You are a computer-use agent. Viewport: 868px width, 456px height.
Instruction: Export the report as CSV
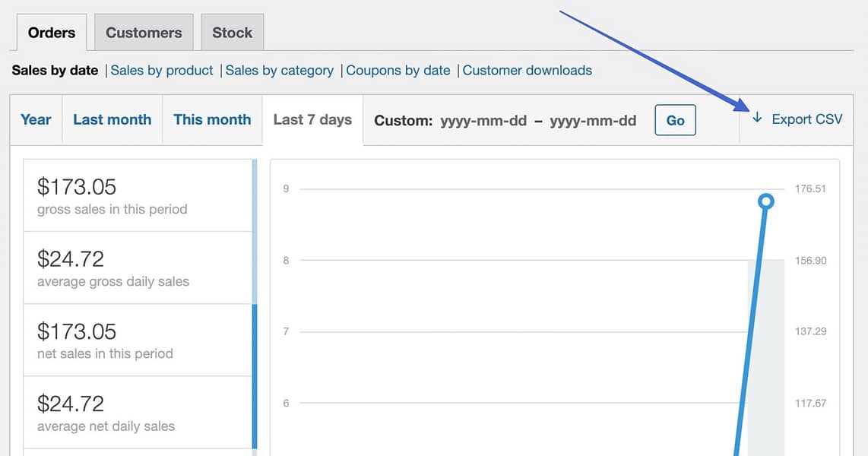(807, 119)
